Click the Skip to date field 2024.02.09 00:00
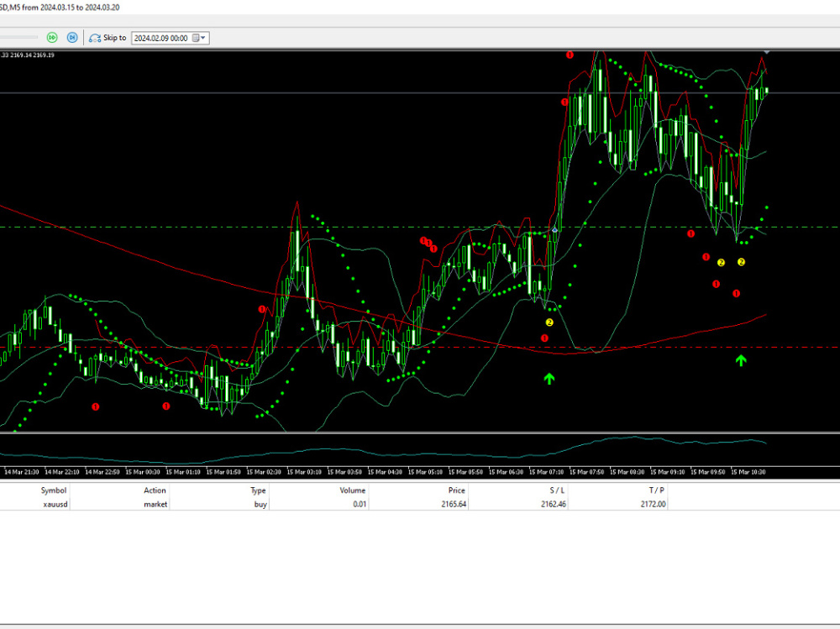The height and width of the screenshot is (629, 840). point(170,38)
